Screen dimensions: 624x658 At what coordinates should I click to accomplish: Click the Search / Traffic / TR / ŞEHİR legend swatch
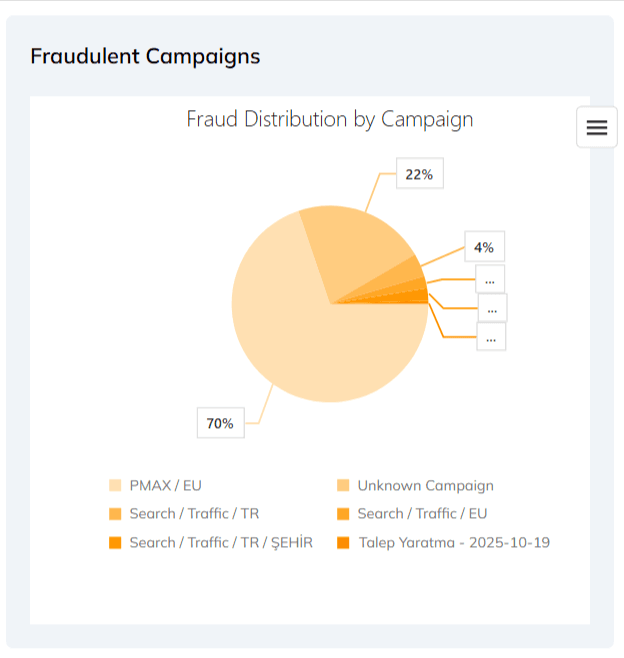pos(115,543)
